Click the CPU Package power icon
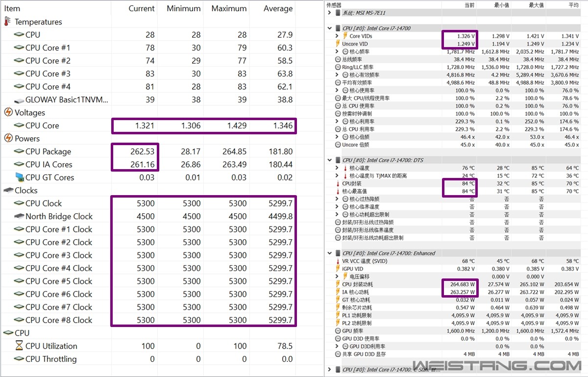 pyautogui.click(x=19, y=151)
